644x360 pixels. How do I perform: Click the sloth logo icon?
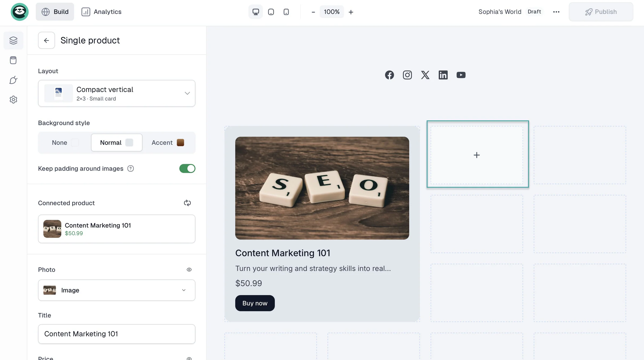20,12
